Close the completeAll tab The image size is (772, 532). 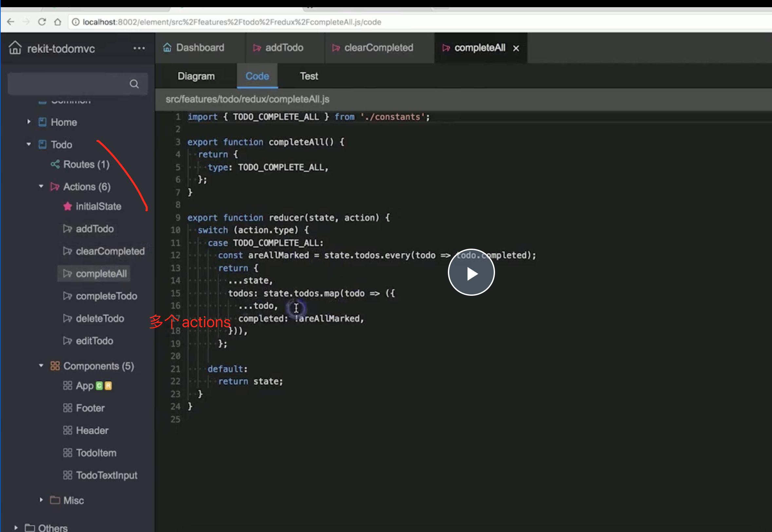[516, 48]
